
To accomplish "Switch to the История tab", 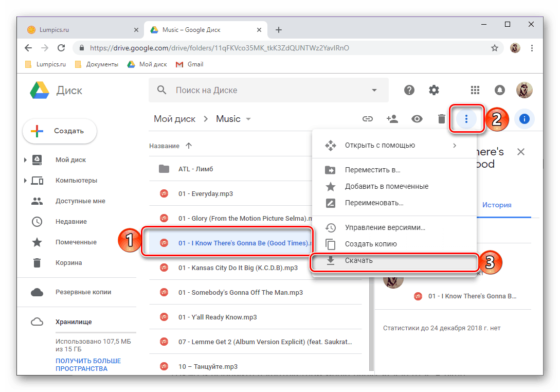I will [497, 205].
